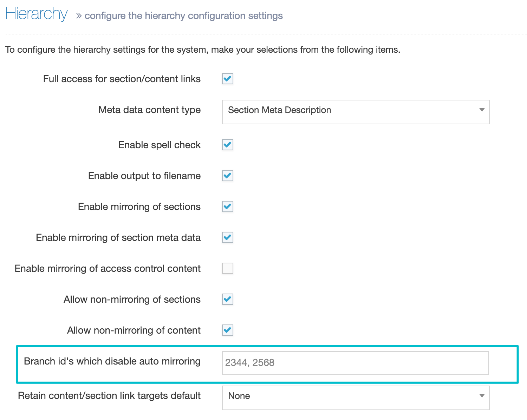Click Branch id's which disable auto mirroring label
The image size is (527, 420).
112,361
